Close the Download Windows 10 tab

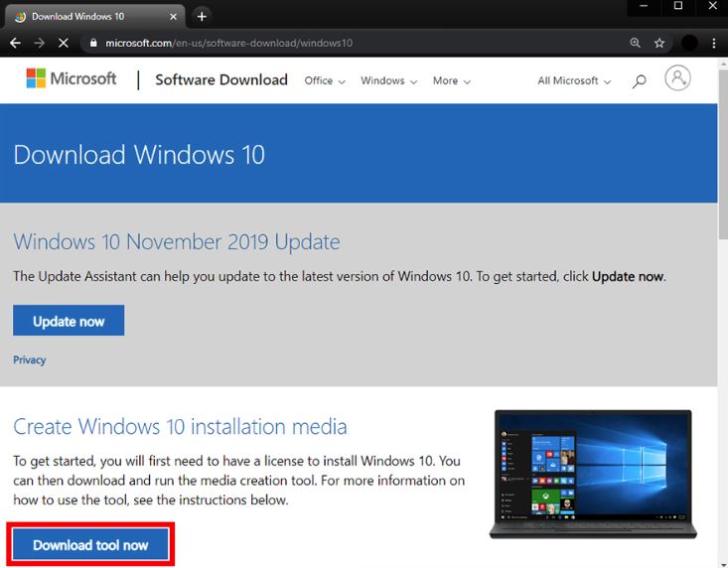tap(173, 17)
